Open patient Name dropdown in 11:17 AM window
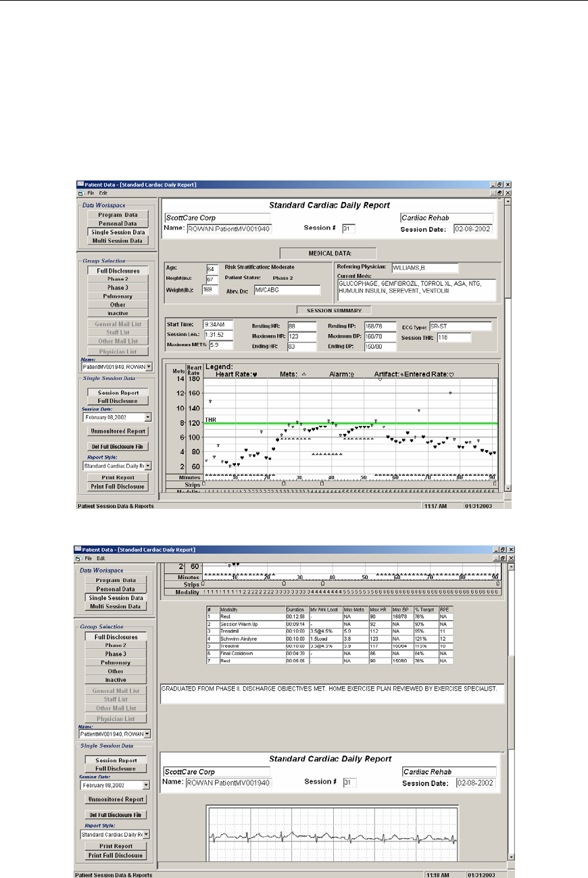Screen dimensions: 588x878 [149, 367]
